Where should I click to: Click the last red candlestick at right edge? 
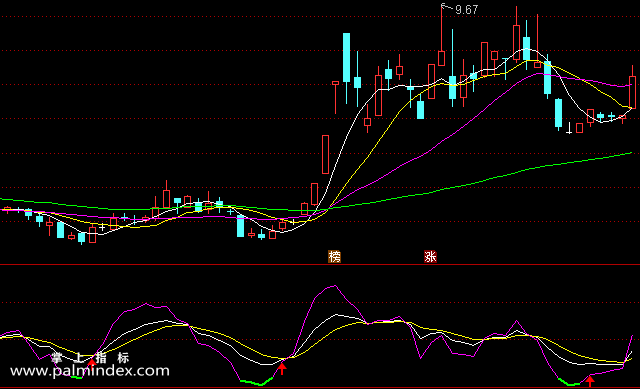[x=633, y=87]
